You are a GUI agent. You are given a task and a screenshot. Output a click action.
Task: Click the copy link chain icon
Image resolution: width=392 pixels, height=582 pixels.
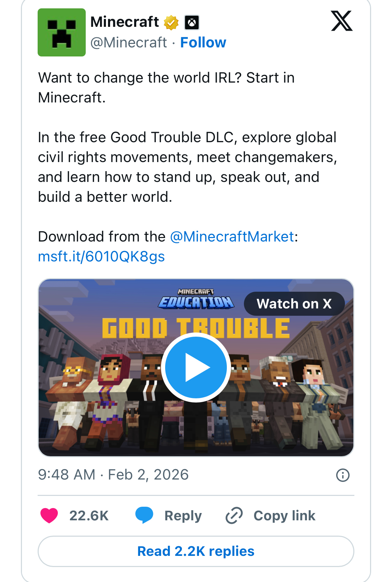[234, 515]
